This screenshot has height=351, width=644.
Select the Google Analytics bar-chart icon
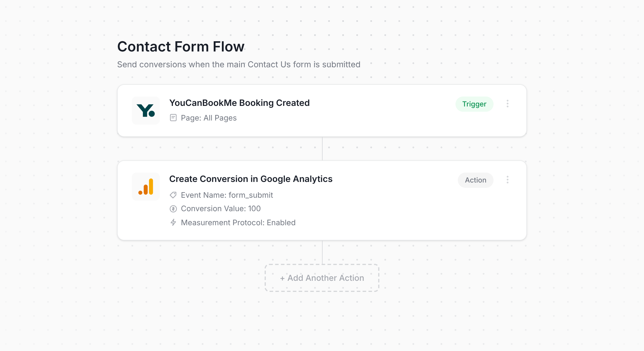[146, 186]
